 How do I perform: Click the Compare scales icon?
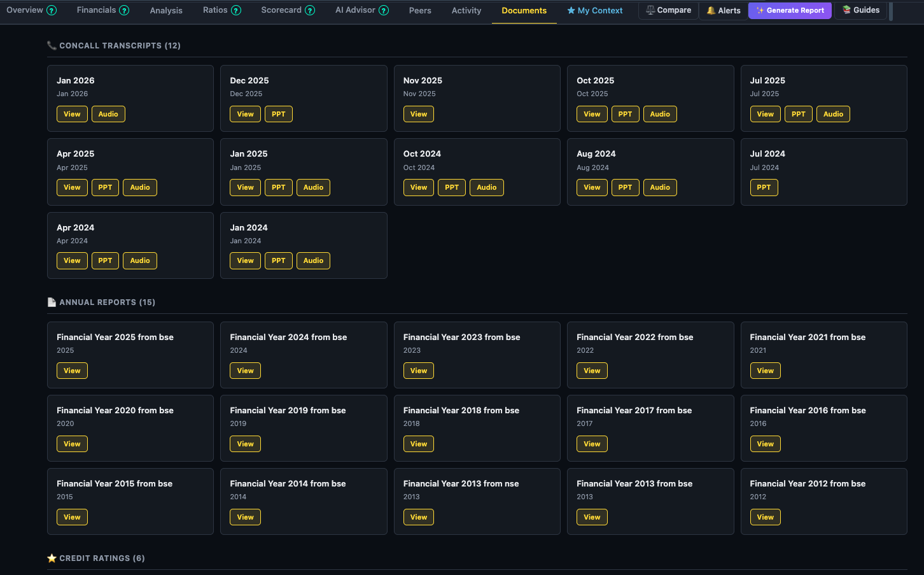point(650,10)
